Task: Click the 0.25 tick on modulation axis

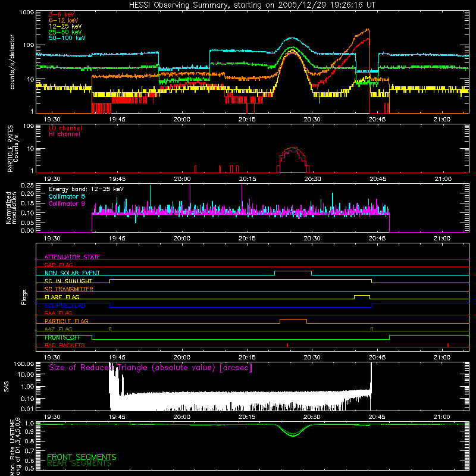Action: click(x=27, y=185)
